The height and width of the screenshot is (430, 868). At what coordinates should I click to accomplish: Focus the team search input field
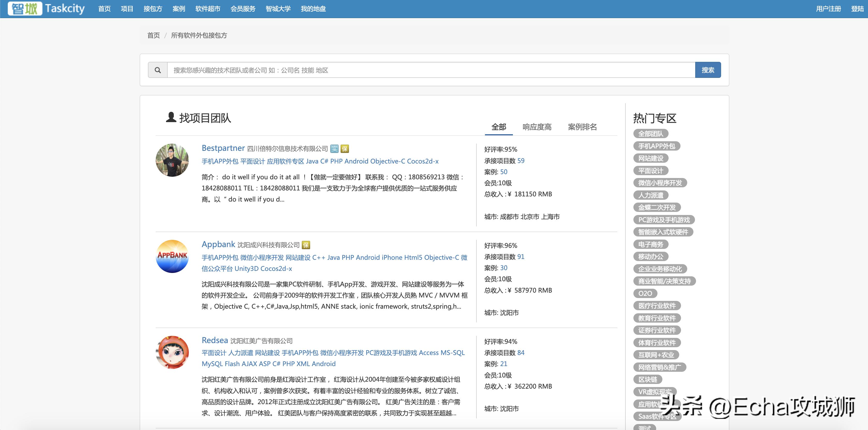point(431,70)
